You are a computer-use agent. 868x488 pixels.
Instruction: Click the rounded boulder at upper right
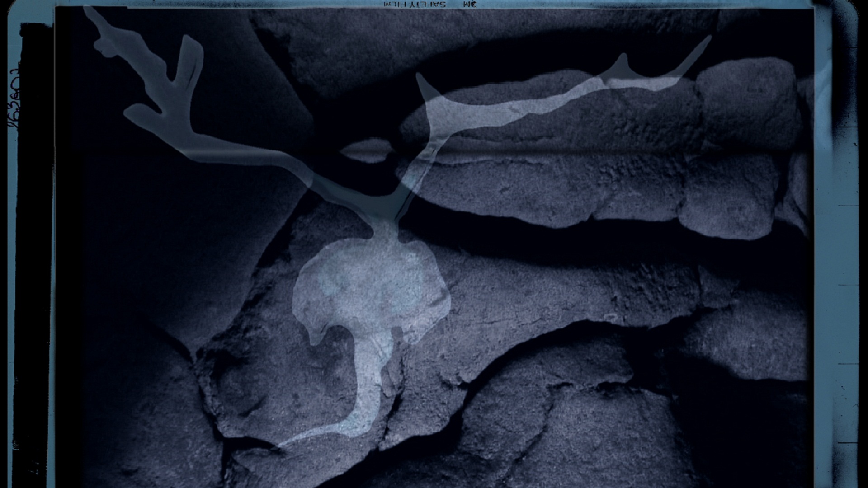747,102
